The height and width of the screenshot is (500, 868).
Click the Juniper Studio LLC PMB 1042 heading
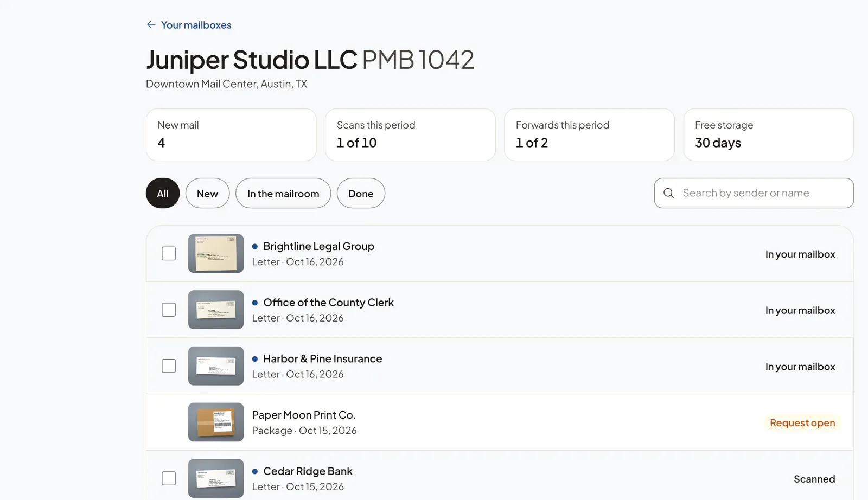coord(310,60)
